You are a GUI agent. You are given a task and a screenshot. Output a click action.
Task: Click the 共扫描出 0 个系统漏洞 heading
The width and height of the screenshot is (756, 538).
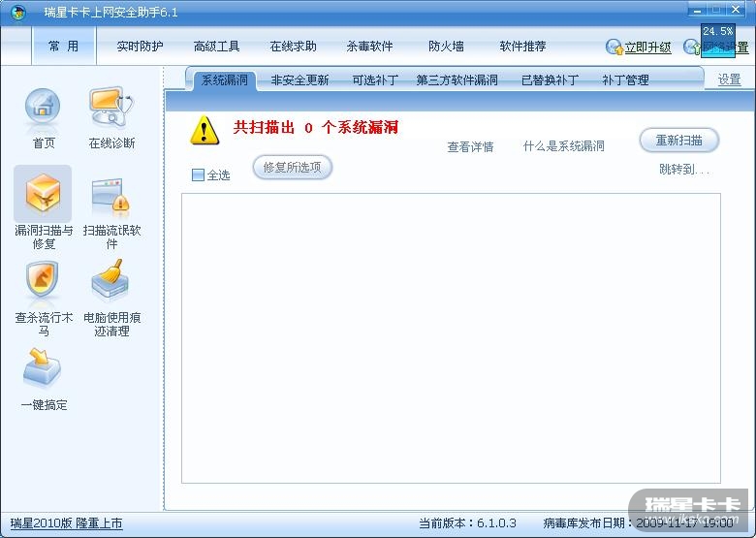click(316, 127)
